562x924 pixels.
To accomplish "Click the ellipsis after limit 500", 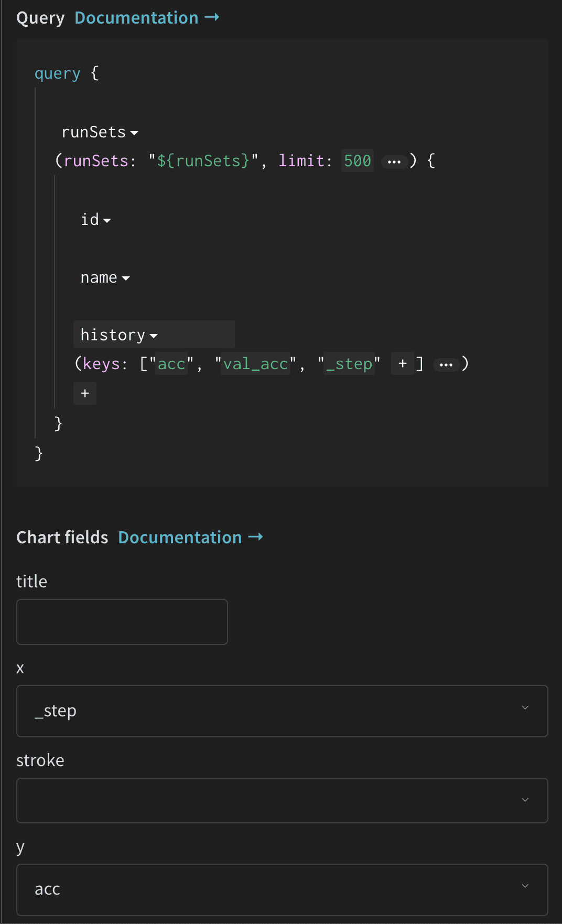I will coord(394,162).
